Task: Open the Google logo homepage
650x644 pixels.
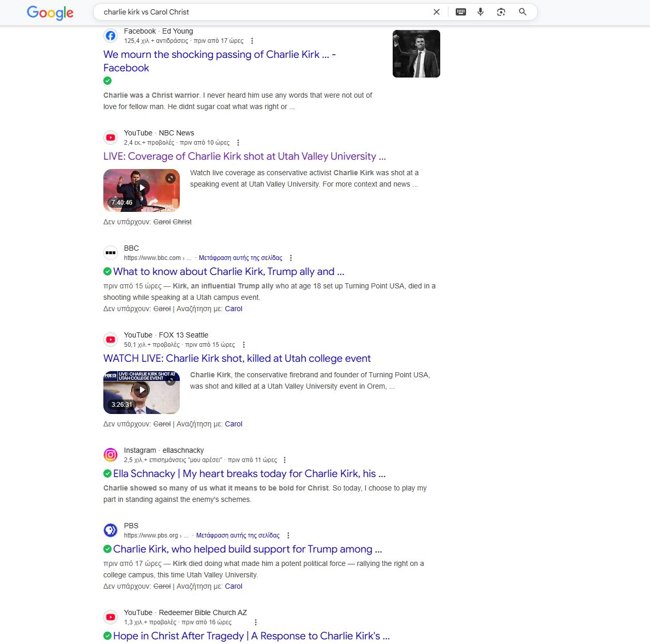Action: click(50, 12)
